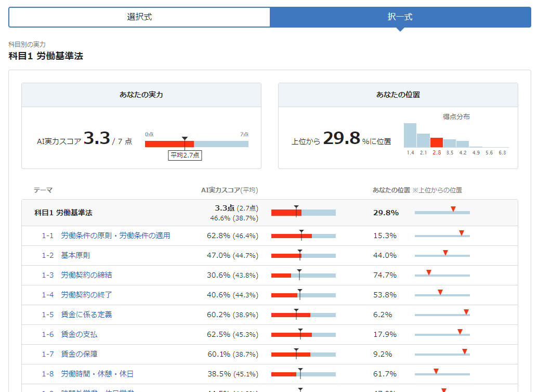Click the 平均2.7点 average label

185,155
